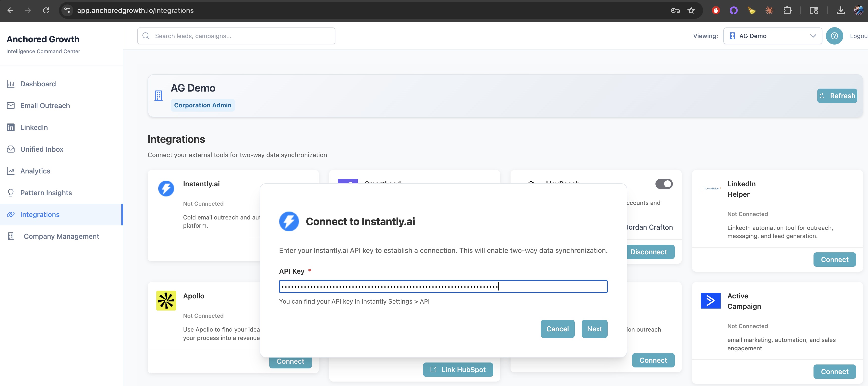Click the browser forward arrow
The image size is (868, 386).
tap(28, 10)
